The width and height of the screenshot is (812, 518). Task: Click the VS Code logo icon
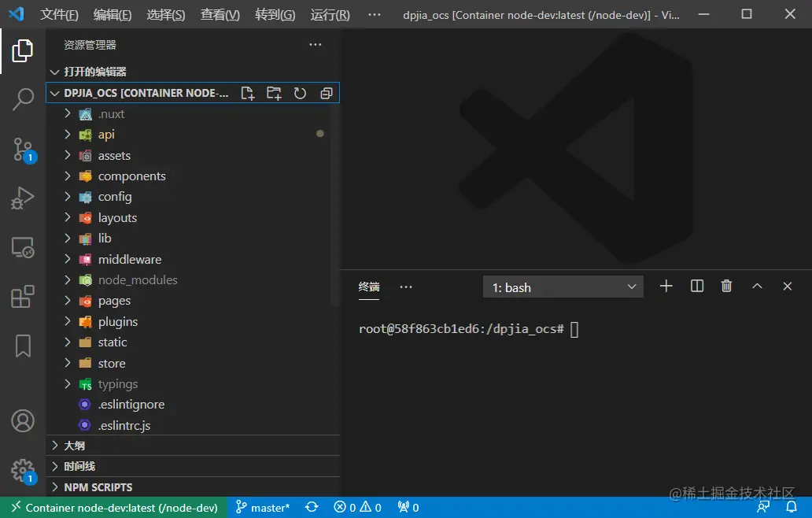tap(16, 13)
